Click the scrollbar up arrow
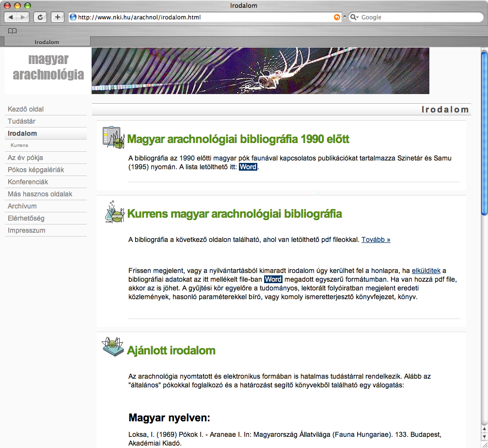The image size is (488, 448). [x=484, y=429]
